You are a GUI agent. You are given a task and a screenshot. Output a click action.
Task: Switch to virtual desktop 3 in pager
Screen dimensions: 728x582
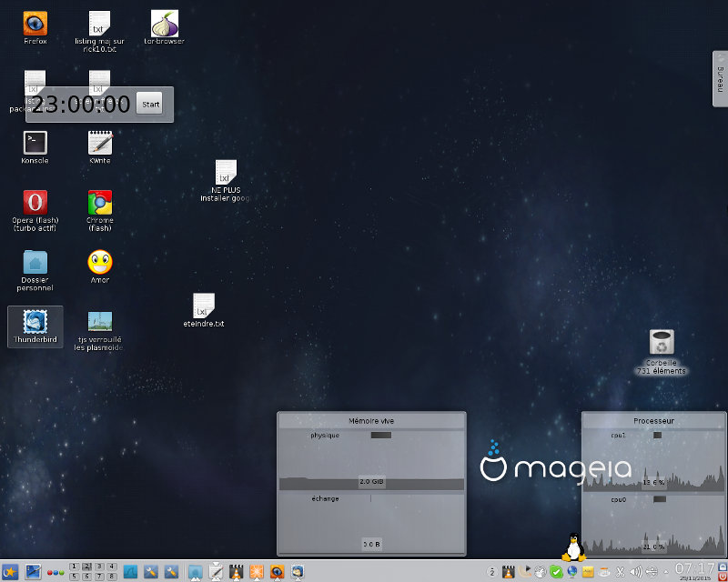(98, 567)
